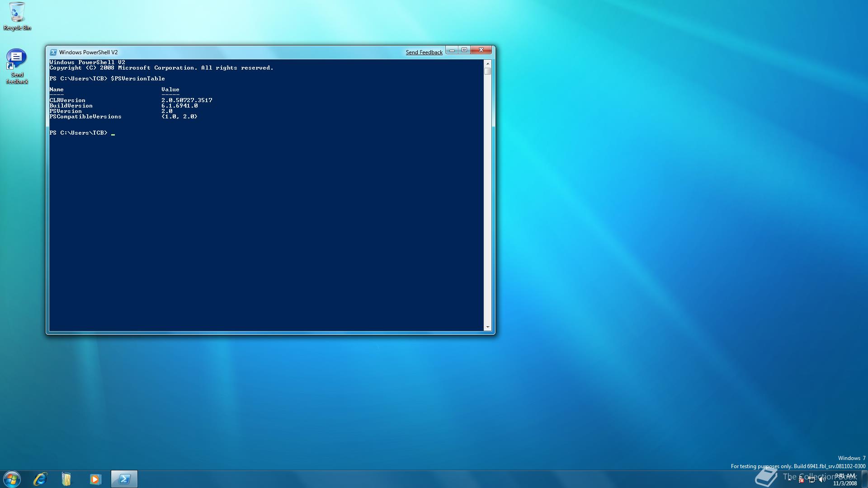Viewport: 868px width, 488px height.
Task: Click the Copyright 2008 Microsoft line
Action: pyautogui.click(x=161, y=68)
